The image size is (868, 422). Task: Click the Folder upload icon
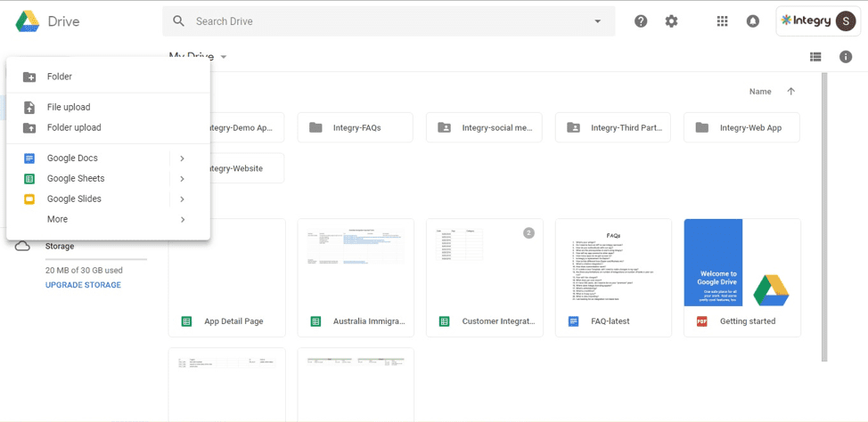[x=29, y=128]
